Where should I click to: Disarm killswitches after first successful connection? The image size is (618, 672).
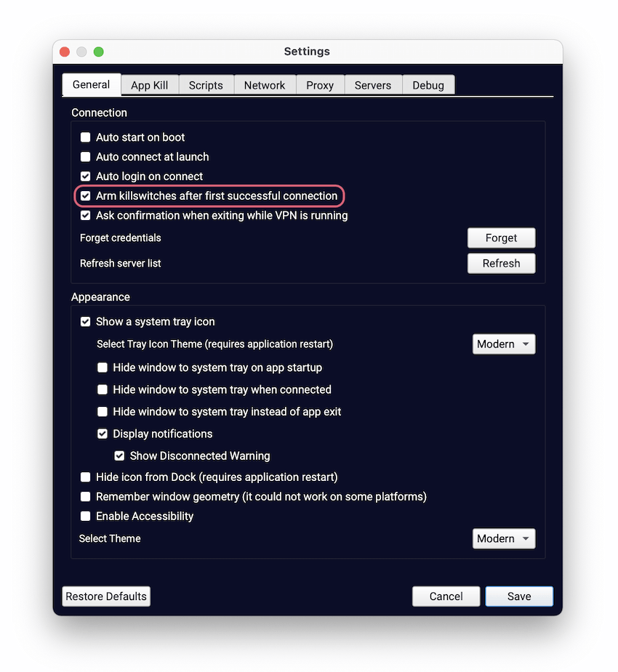tap(85, 195)
